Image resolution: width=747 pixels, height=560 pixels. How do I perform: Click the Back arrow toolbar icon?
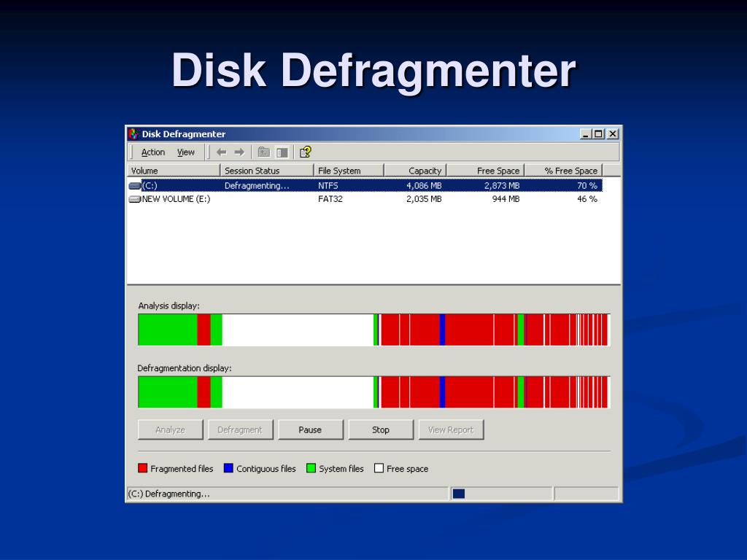click(x=222, y=152)
